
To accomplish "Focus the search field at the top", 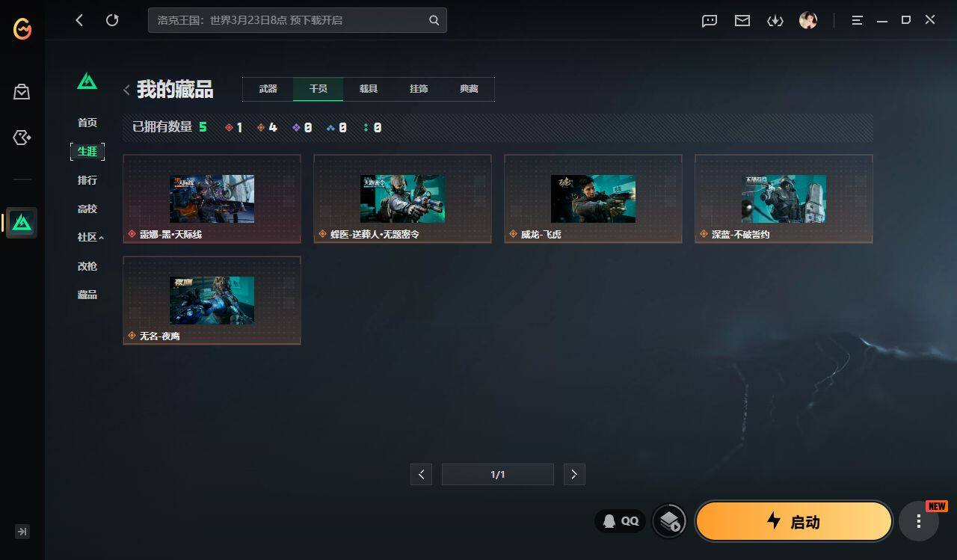I will 298,20.
